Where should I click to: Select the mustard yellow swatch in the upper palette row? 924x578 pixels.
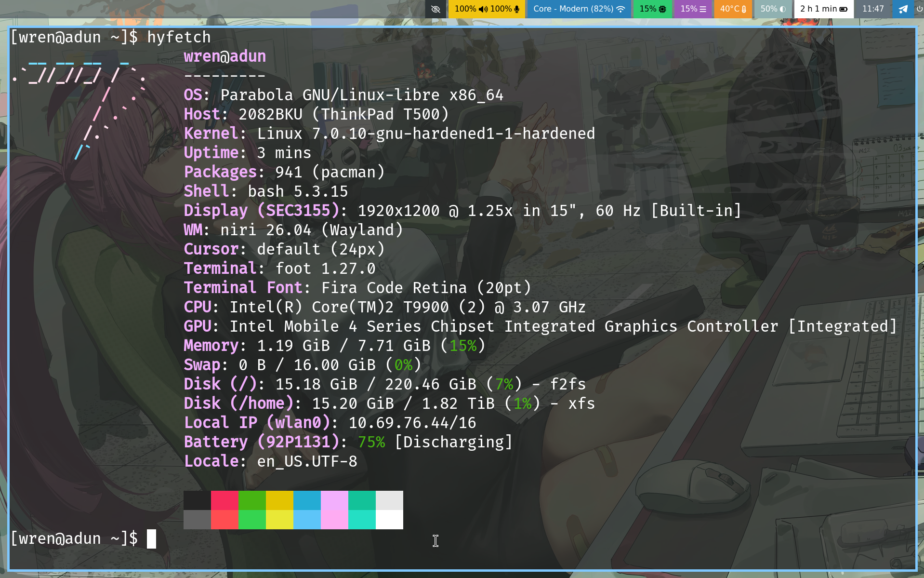click(279, 500)
